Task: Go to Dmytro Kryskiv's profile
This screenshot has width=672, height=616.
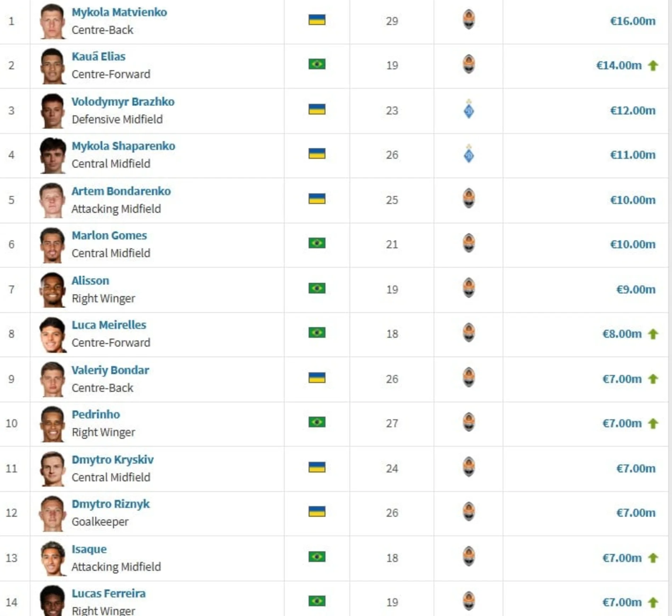Action: (113, 460)
